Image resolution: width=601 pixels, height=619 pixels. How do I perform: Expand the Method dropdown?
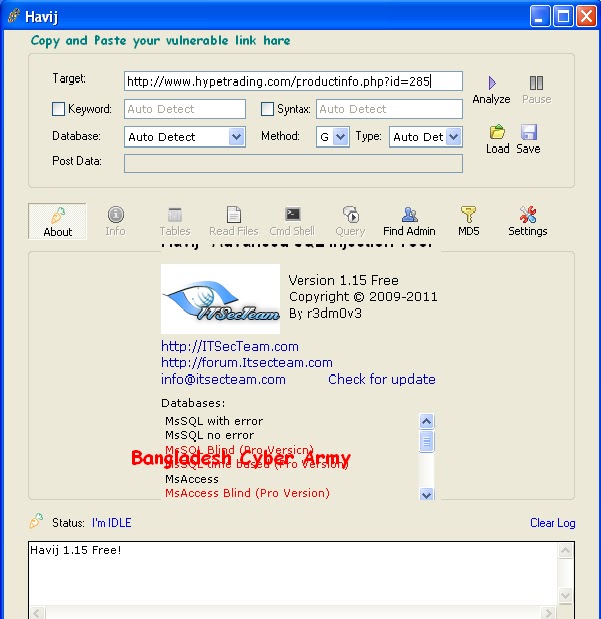coord(340,137)
